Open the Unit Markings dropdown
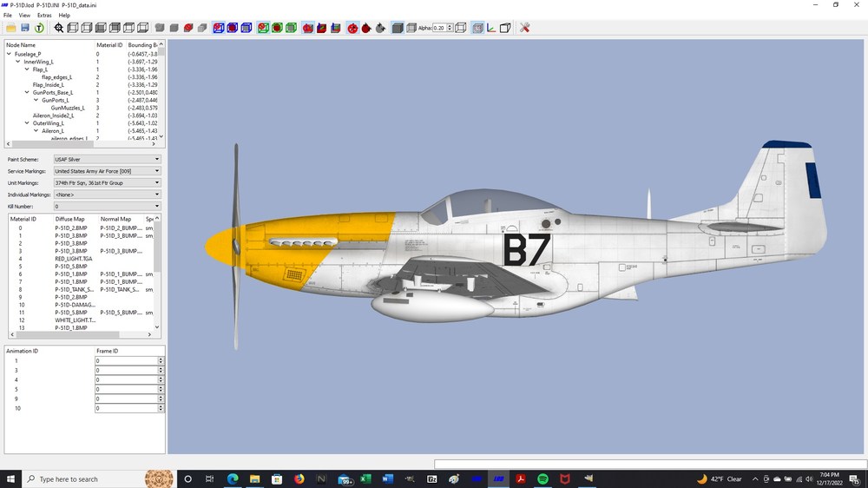The width and height of the screenshot is (868, 488). pyautogui.click(x=108, y=183)
